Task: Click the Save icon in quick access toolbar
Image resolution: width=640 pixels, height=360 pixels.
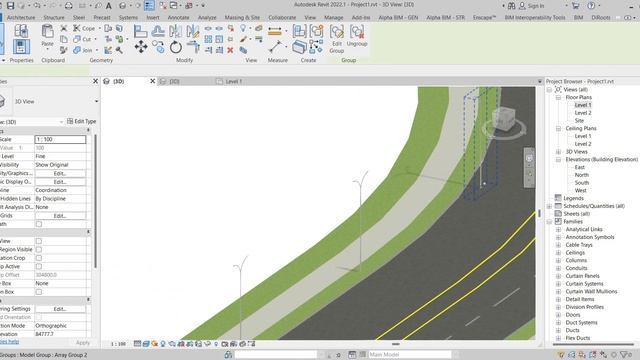Action: [x=10, y=6]
